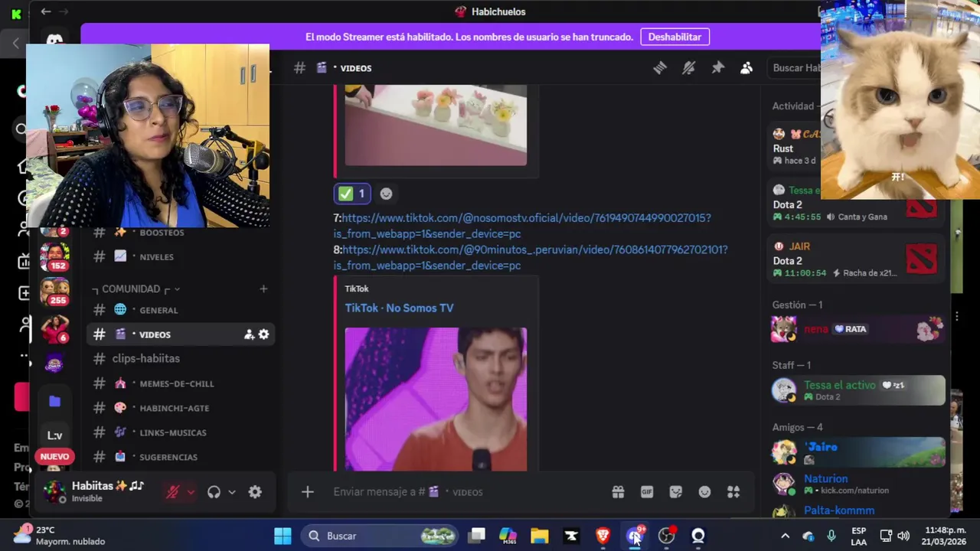This screenshot has width=980, height=551.
Task: Open the TikTok · No Somos TV title link
Action: [x=399, y=308]
